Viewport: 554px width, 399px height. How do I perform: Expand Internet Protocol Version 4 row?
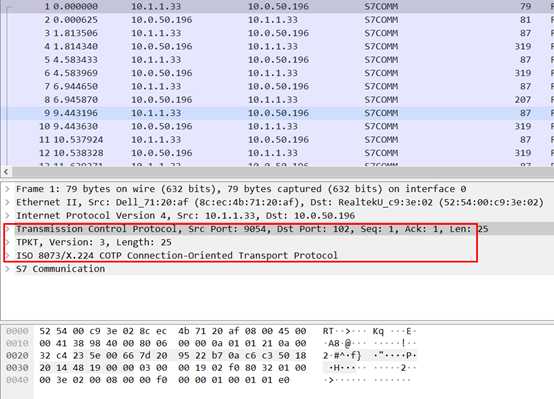[x=7, y=216]
